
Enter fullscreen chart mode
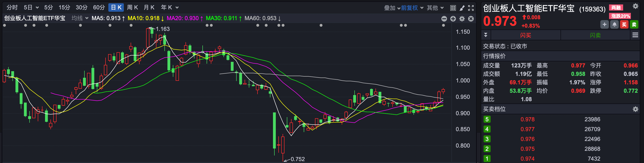(471, 8)
